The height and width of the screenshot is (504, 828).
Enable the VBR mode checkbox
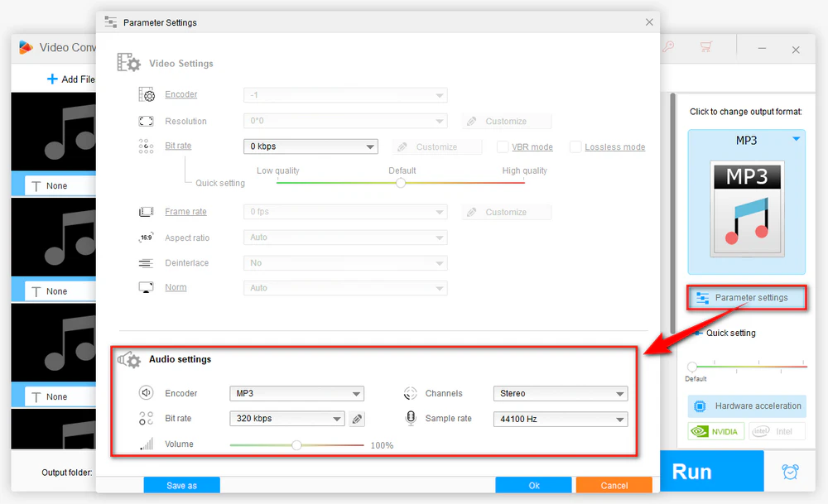[503, 146]
